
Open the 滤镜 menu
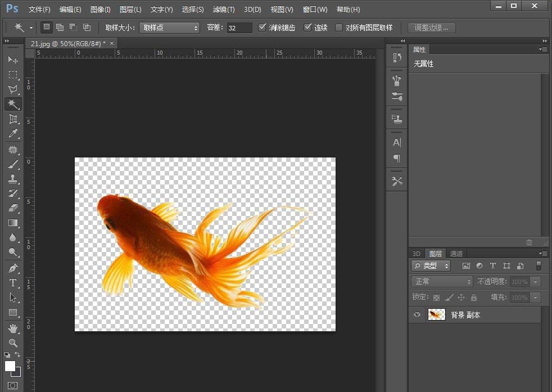[223, 9]
